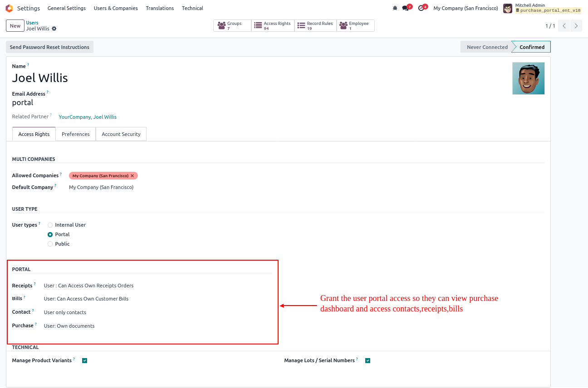Click the gear icon beside Joel Willis
Viewport: 588px width, 388px height.
[x=54, y=29]
